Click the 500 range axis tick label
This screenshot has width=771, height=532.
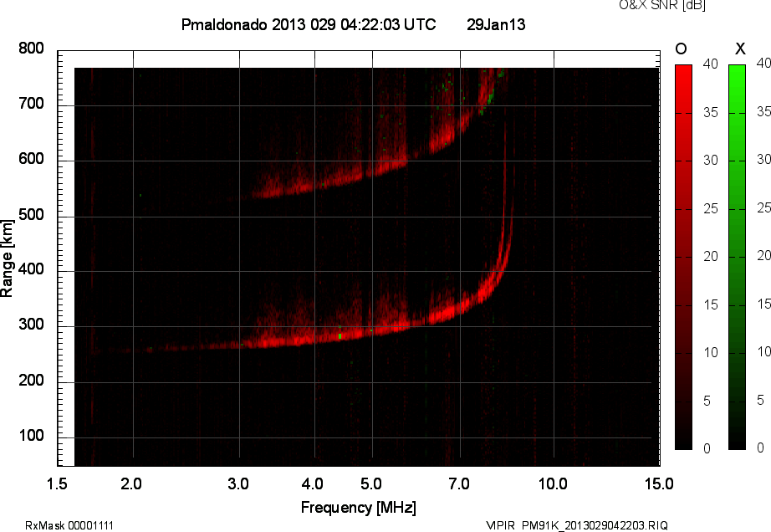click(x=32, y=215)
